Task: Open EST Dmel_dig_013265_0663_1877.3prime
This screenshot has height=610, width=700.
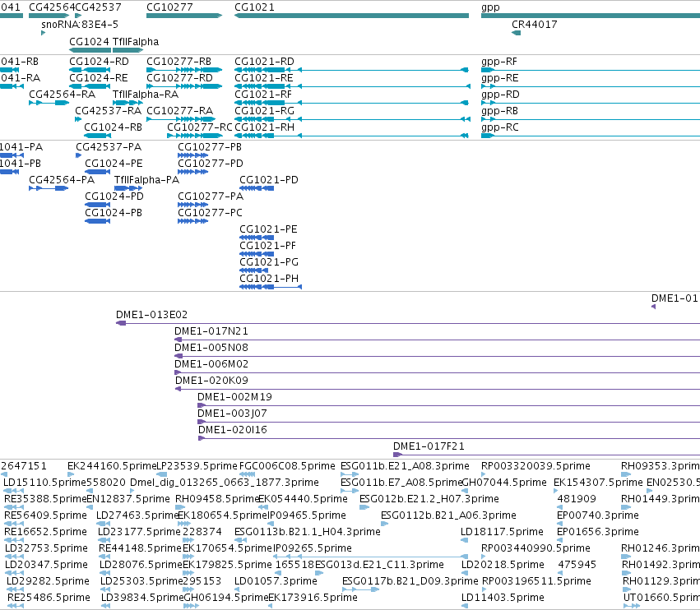Action: [x=225, y=483]
